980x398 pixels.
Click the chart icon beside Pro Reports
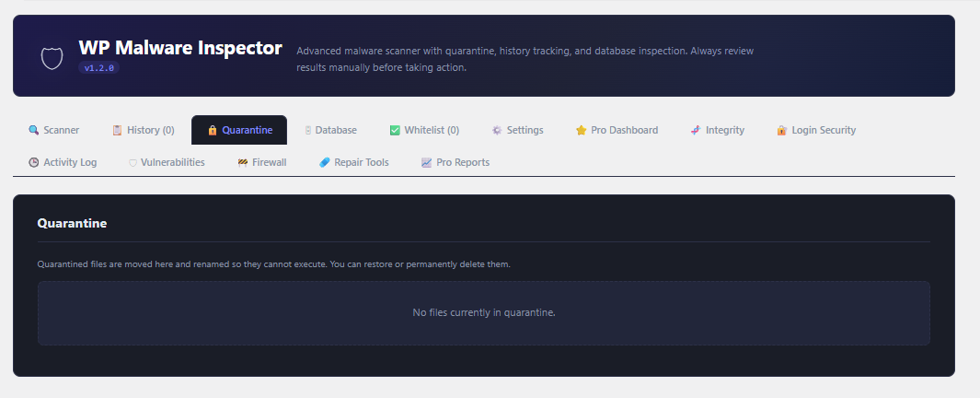pos(426,162)
